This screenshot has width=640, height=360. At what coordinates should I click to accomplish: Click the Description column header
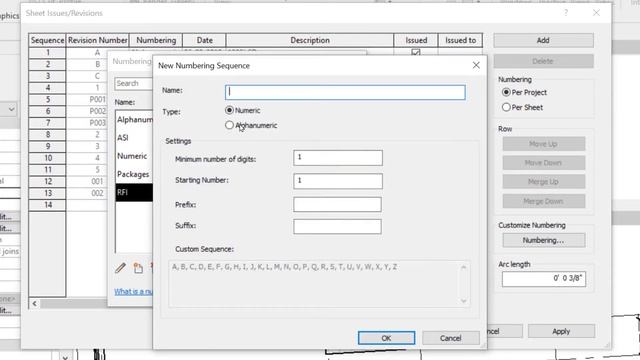(x=310, y=40)
